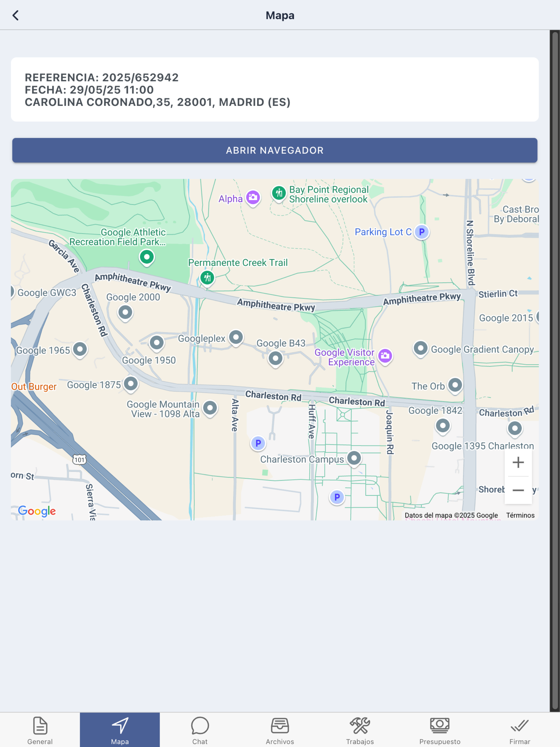The width and height of the screenshot is (560, 747).
Task: Select Google Gradient Canopy pin
Action: [421, 349]
